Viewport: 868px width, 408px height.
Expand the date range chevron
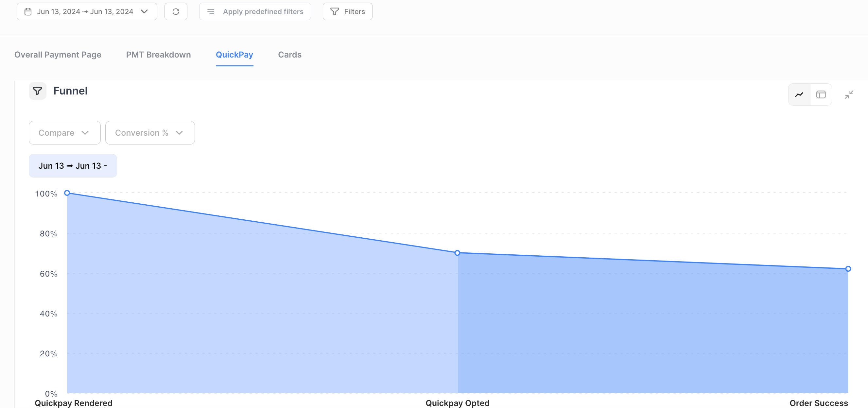(145, 11)
